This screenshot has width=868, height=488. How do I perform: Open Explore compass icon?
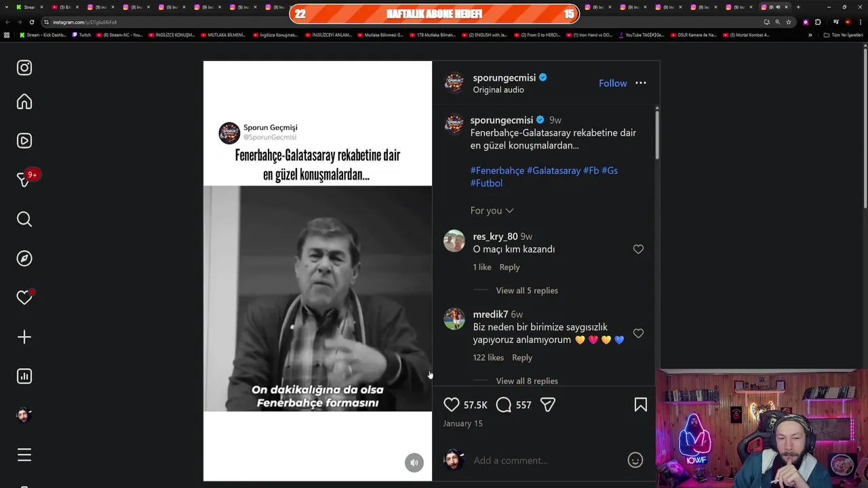[24, 258]
